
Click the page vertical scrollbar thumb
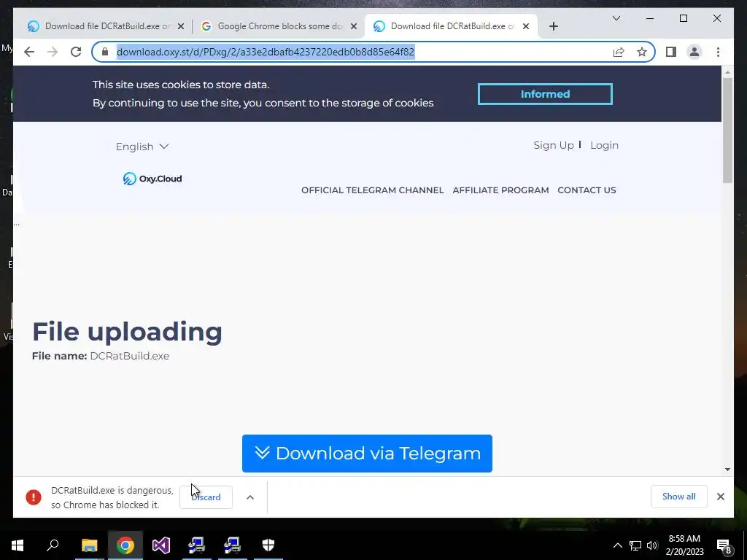point(727,130)
